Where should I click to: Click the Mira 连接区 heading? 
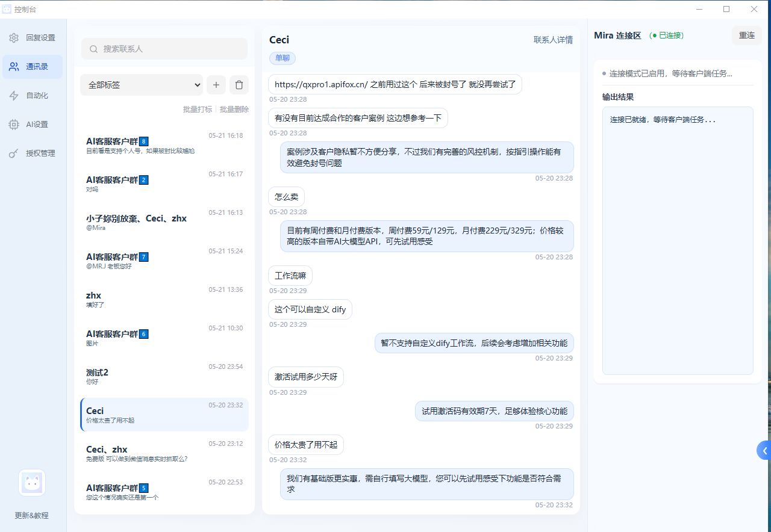click(x=617, y=36)
